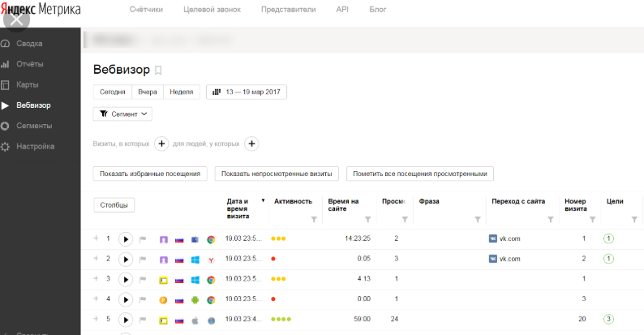Add condition for Визиты, в которых

click(x=161, y=144)
